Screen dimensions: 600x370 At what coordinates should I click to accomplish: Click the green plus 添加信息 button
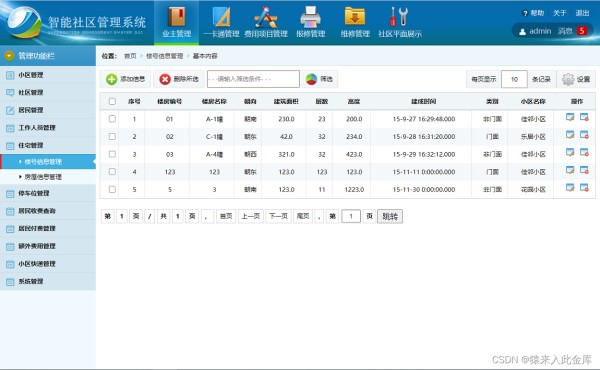coord(126,79)
